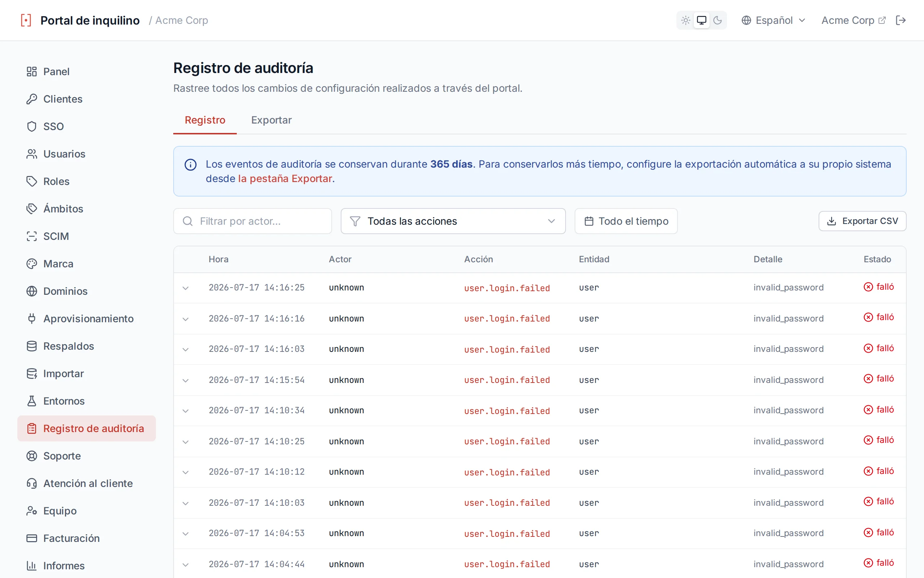Open Clientes in the sidebar

(x=86, y=99)
